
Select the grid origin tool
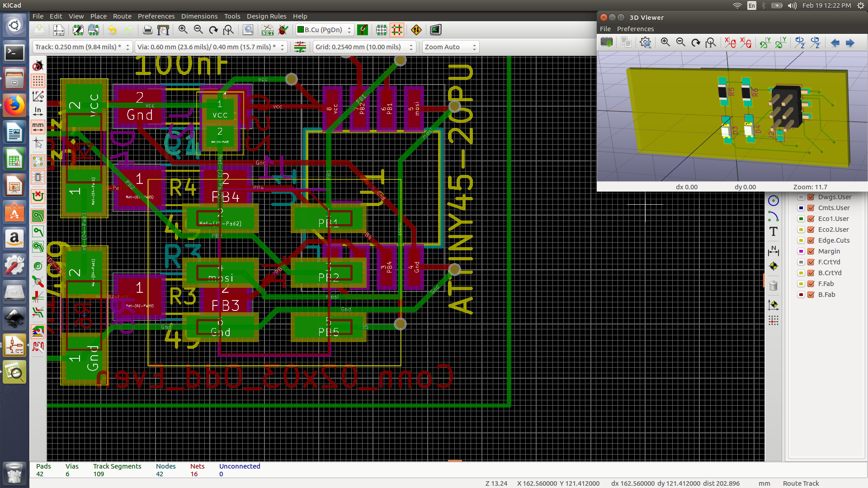[774, 321]
